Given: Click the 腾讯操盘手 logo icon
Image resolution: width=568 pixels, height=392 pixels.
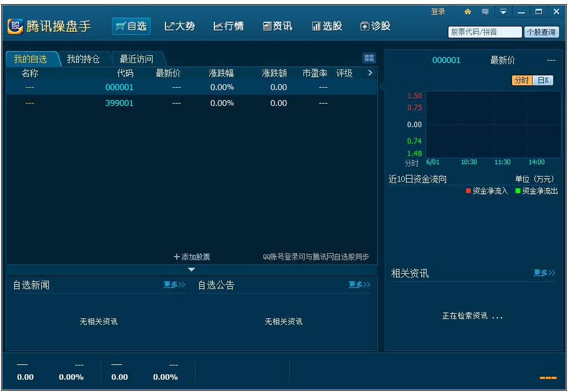Looking at the screenshot, I should (x=16, y=25).
